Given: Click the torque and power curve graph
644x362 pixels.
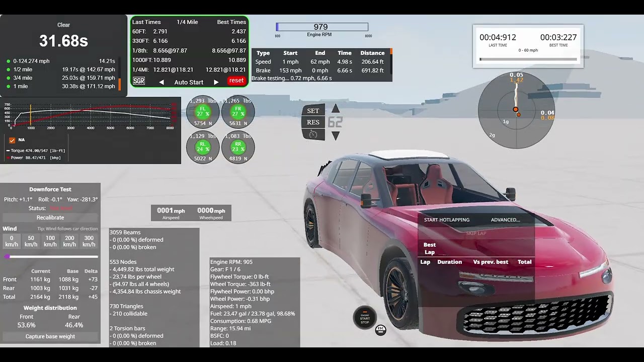Looking at the screenshot, I should point(91,116).
